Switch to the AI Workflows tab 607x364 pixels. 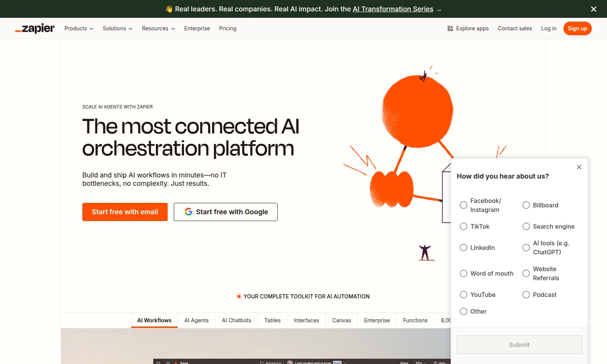point(154,320)
